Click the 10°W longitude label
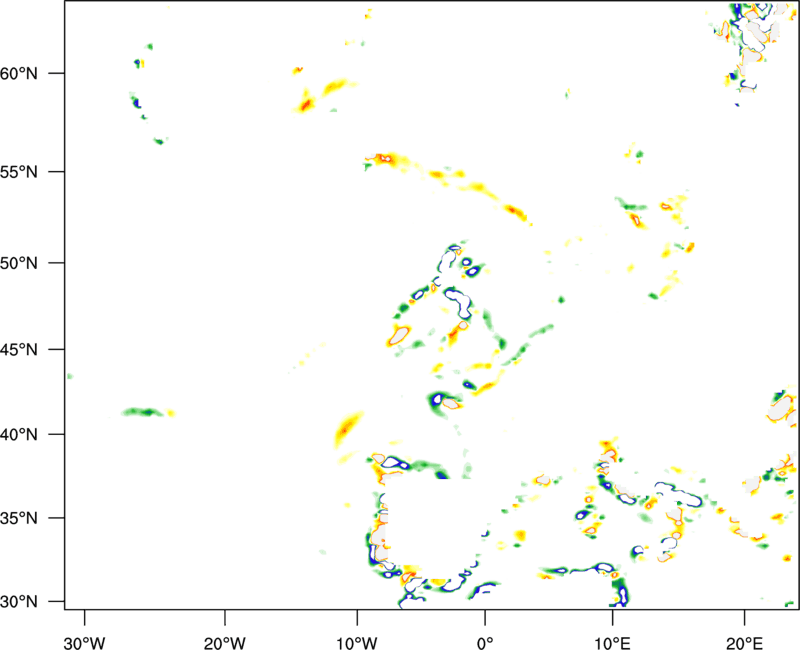 coord(357,643)
